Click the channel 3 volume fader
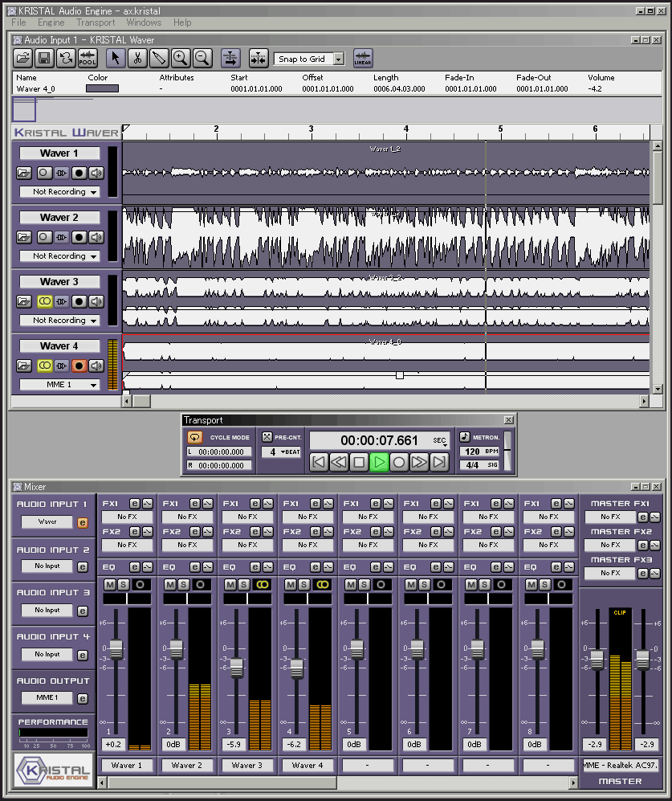 (x=237, y=668)
